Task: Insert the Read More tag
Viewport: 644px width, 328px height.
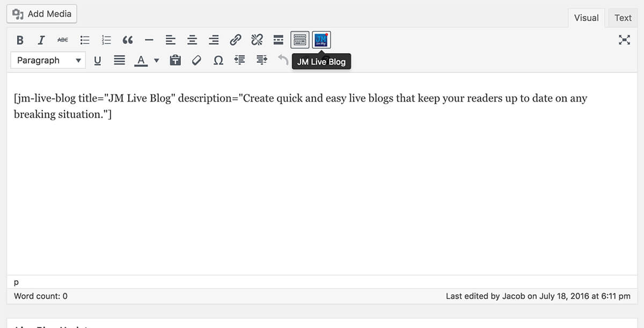Action: (x=278, y=40)
